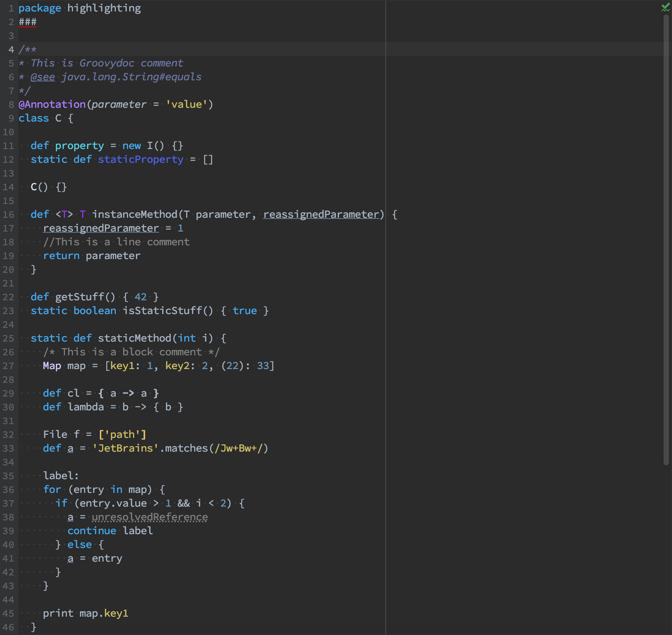Click the 'property' field name
The width and height of the screenshot is (672, 635).
click(80, 146)
